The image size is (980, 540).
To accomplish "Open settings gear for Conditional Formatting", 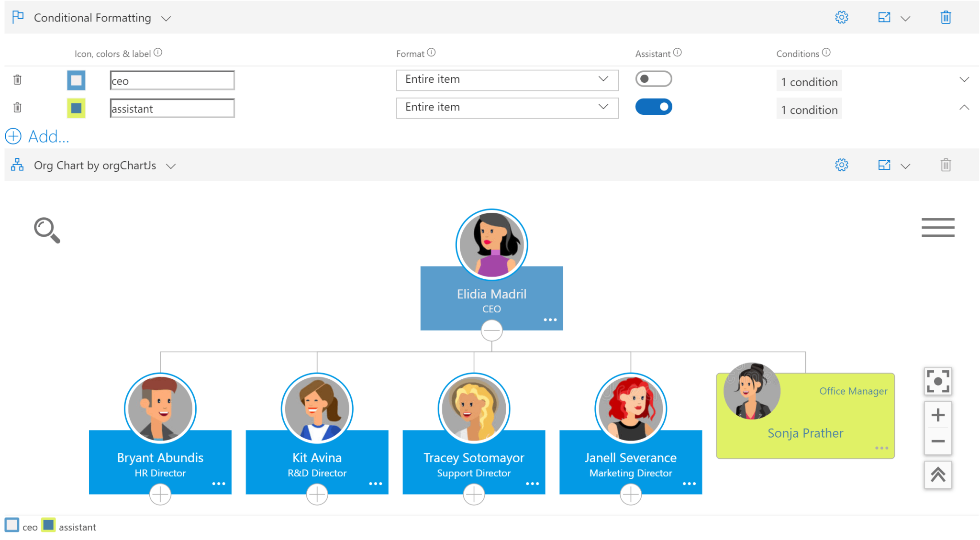I will [x=842, y=17].
